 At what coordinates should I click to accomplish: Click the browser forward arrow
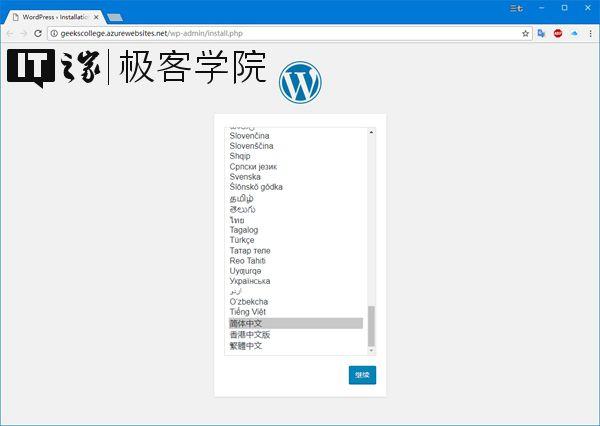(x=23, y=34)
